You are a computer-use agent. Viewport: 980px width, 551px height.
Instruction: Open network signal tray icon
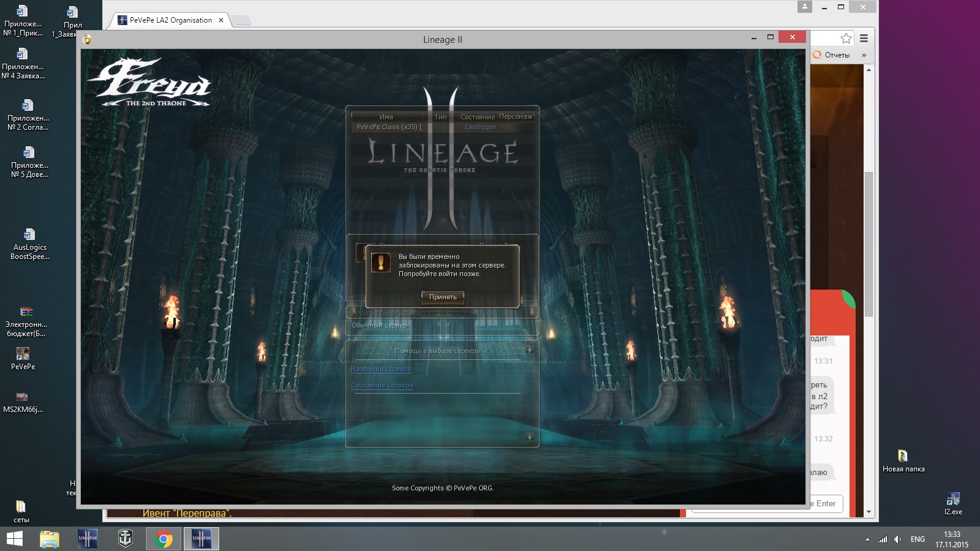(883, 539)
